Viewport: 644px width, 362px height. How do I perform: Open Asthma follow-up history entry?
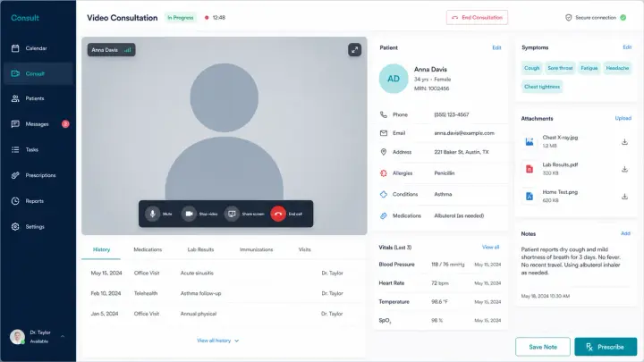[x=222, y=293]
